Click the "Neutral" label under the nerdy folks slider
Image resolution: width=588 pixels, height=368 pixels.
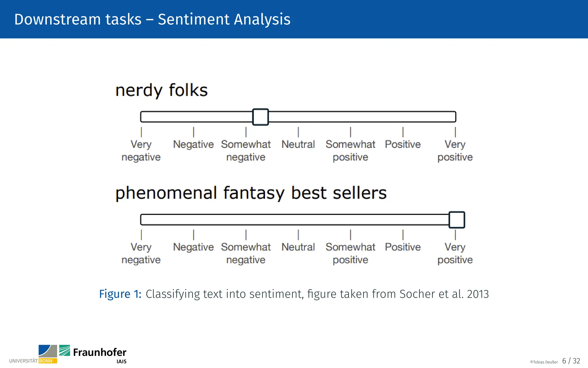298,144
